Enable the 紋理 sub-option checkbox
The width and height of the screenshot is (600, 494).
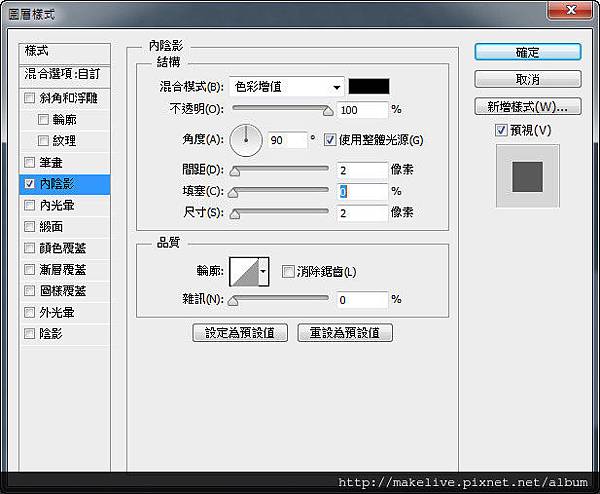pyautogui.click(x=43, y=141)
